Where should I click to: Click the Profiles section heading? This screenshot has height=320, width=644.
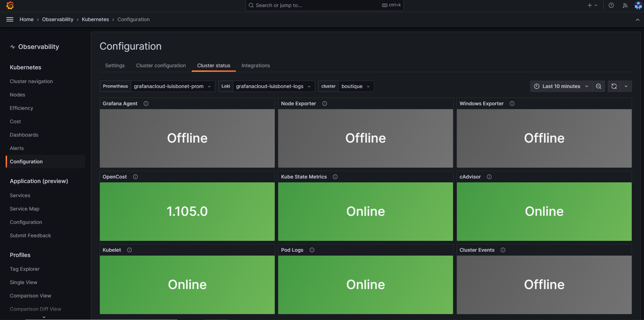tap(20, 255)
